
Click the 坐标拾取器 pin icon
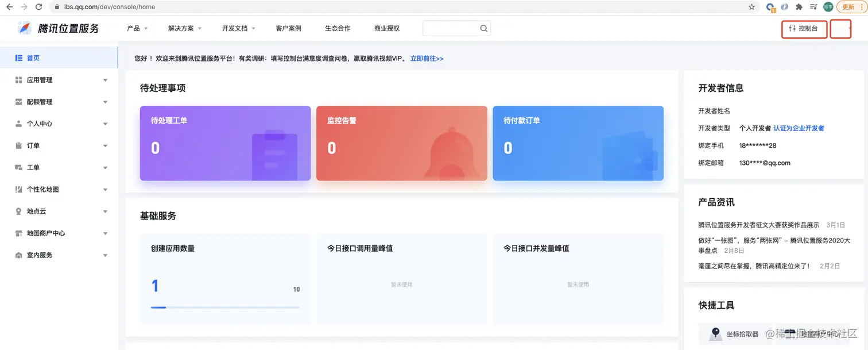click(715, 333)
